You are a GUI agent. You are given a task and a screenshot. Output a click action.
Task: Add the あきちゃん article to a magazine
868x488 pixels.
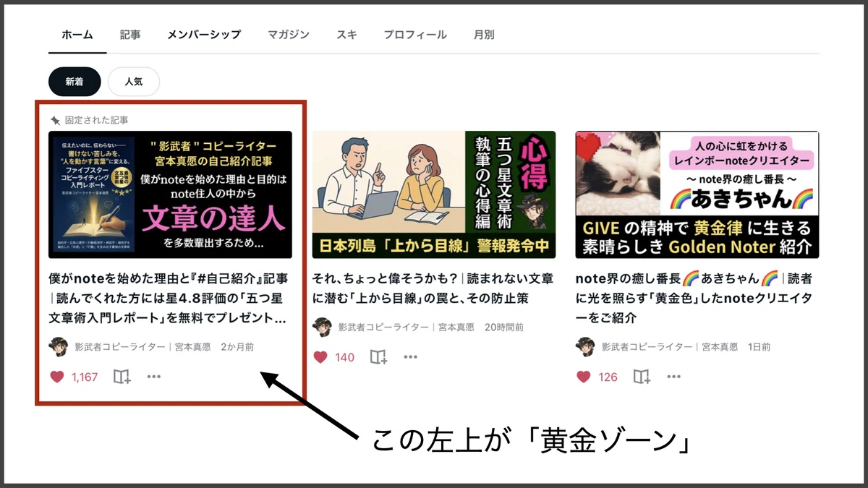[x=642, y=377]
